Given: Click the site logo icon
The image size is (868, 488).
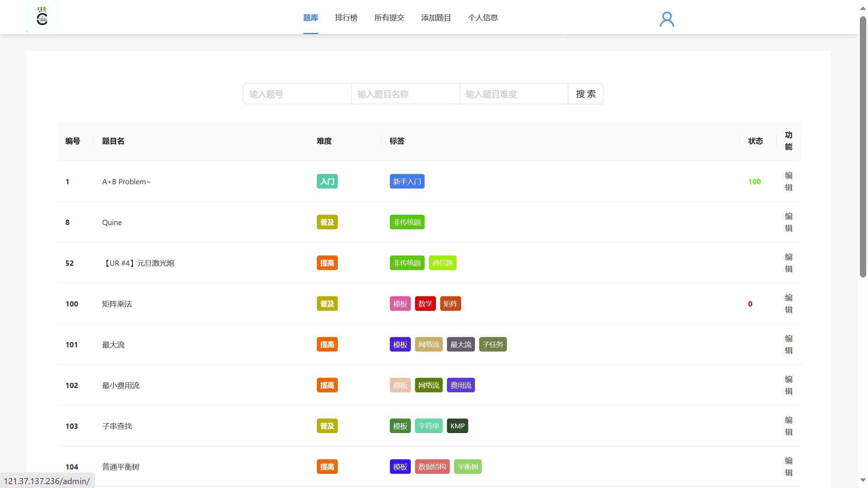Looking at the screenshot, I should 42,16.
